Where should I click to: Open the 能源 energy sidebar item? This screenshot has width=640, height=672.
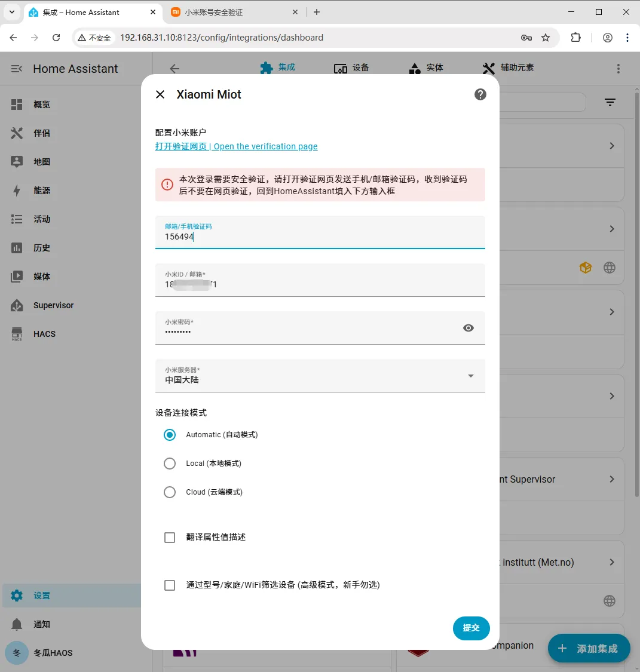[x=71, y=191]
